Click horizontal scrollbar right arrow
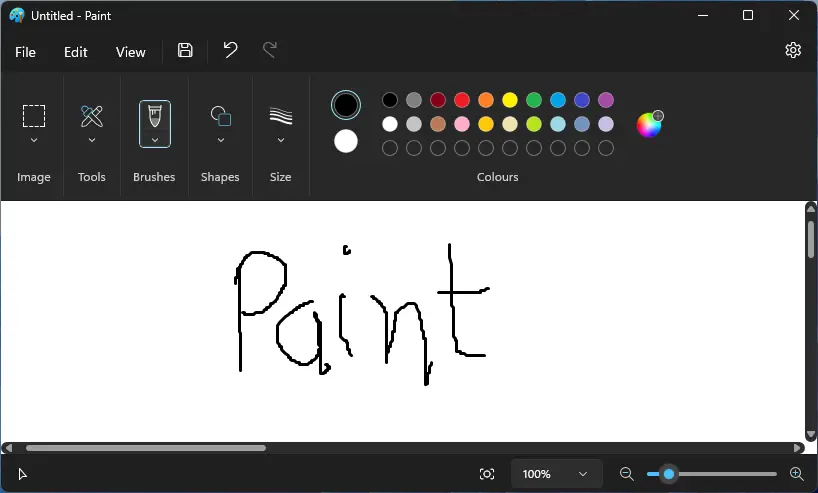818x493 pixels. click(797, 448)
